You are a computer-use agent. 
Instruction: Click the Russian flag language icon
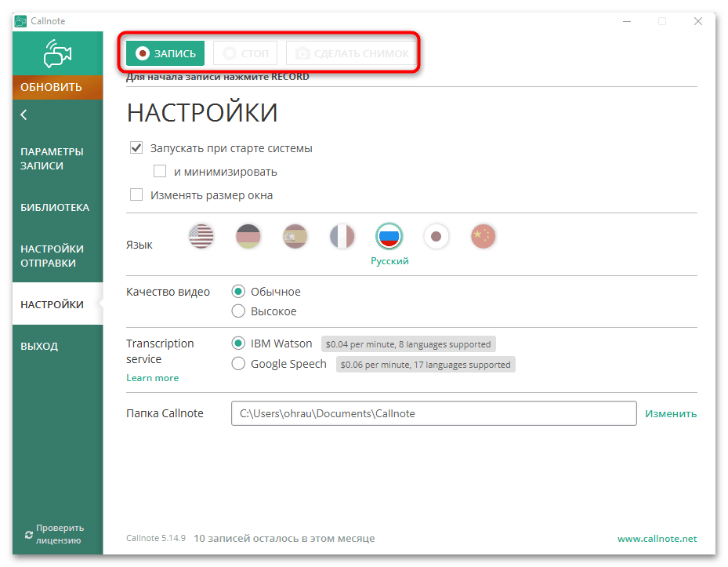coord(389,236)
